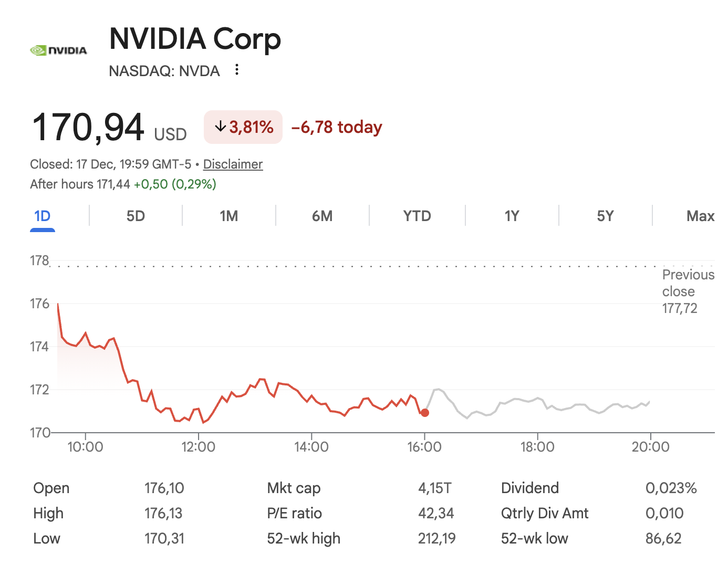Click the Mkt cap value 4,15T
This screenshot has height=564, width=728.
click(x=434, y=488)
